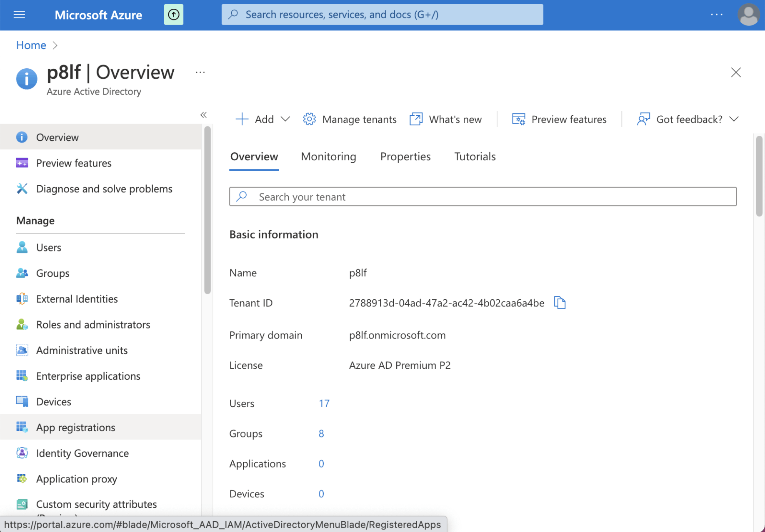Open Preview features from the toolbar
Viewport: 765px width, 532px height.
(x=559, y=119)
